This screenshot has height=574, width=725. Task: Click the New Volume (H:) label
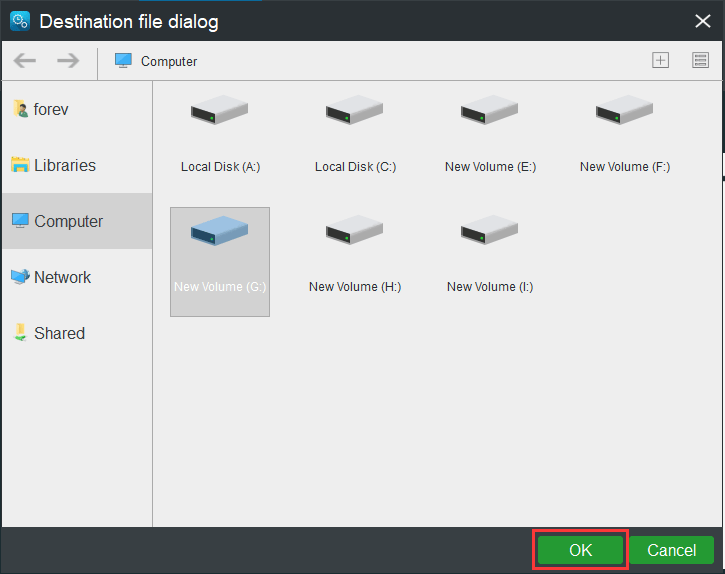[355, 287]
